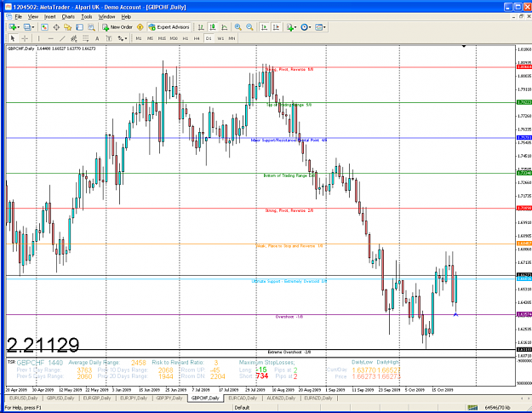Open the Data Window panel
Screen dimensions: 532x413
click(56, 27)
